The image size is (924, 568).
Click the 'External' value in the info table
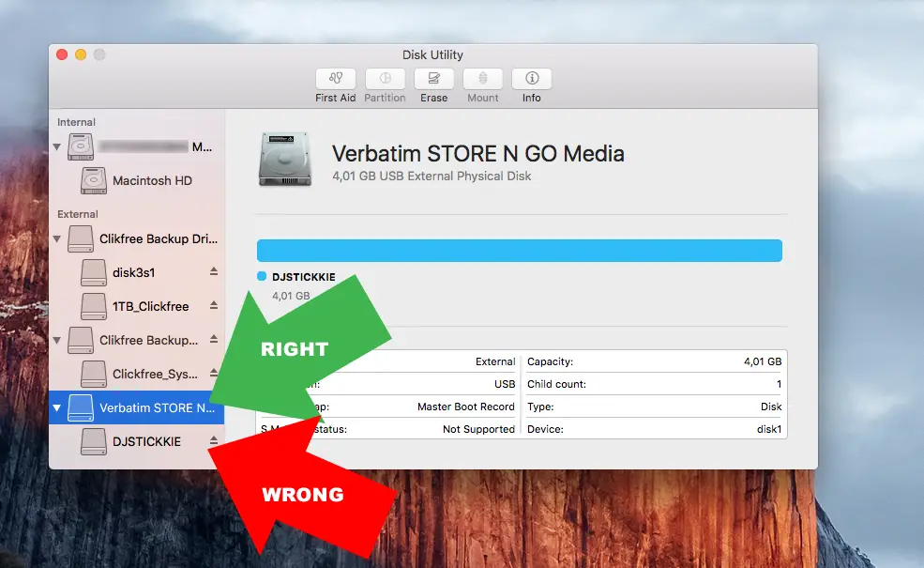pyautogui.click(x=495, y=361)
